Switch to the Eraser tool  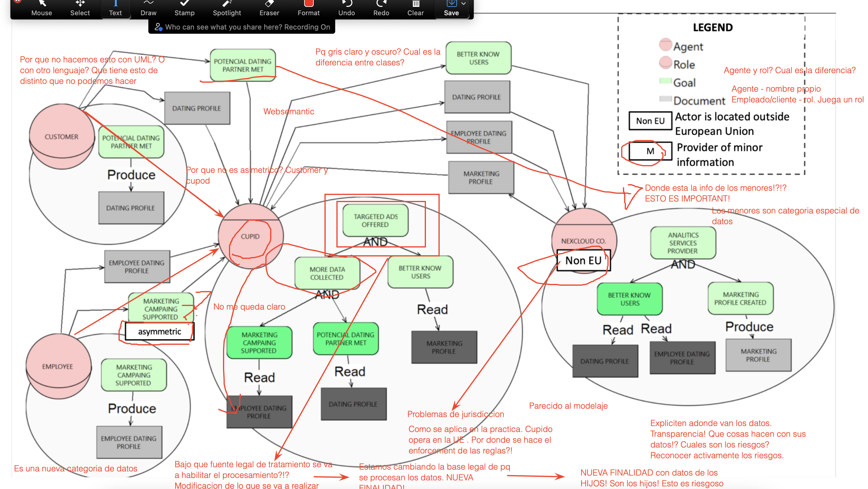(269, 8)
